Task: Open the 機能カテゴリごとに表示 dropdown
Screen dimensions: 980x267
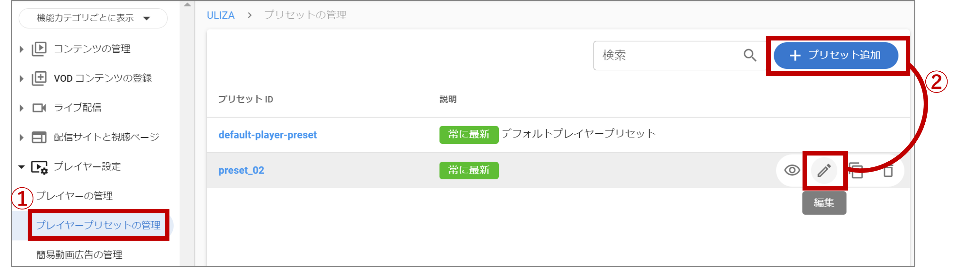Action: [x=93, y=18]
